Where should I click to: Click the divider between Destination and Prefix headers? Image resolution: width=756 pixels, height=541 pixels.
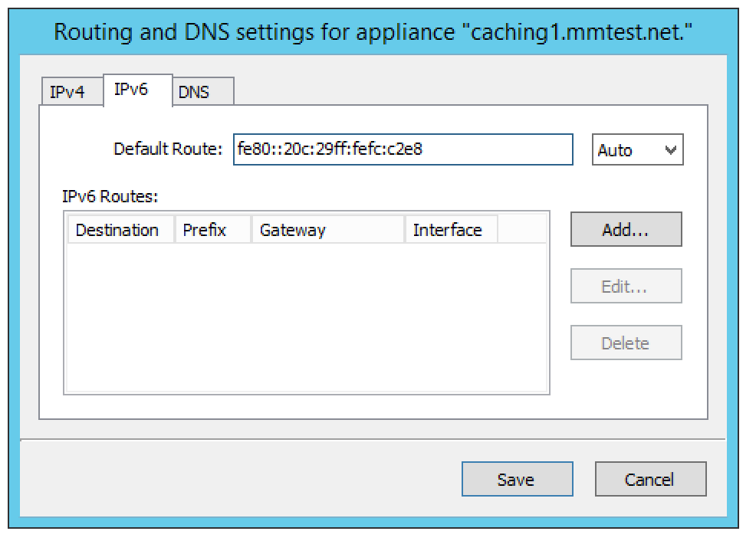click(176, 230)
